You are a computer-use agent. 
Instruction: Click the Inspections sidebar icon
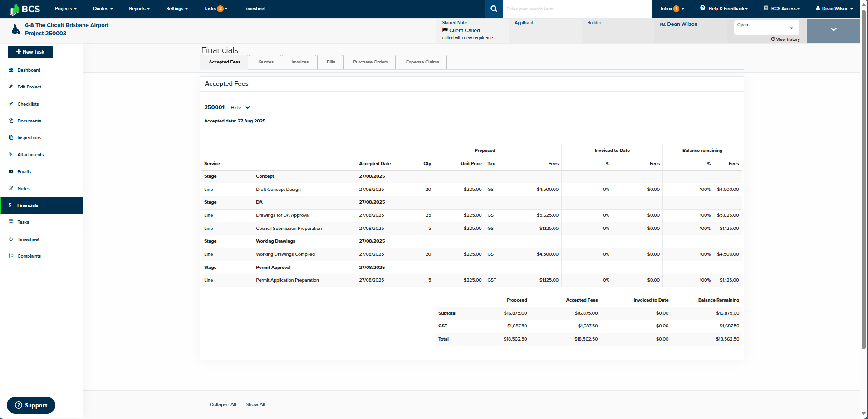tap(11, 138)
